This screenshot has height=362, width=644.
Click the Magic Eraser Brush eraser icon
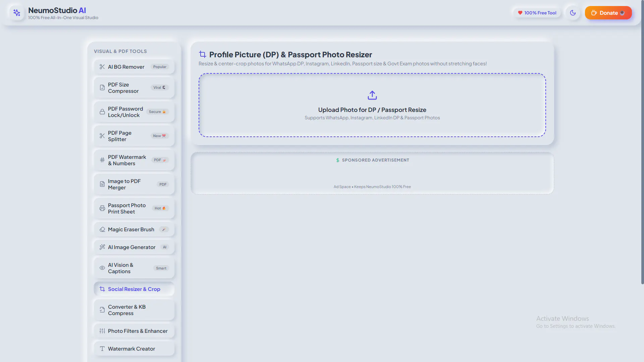102,229
